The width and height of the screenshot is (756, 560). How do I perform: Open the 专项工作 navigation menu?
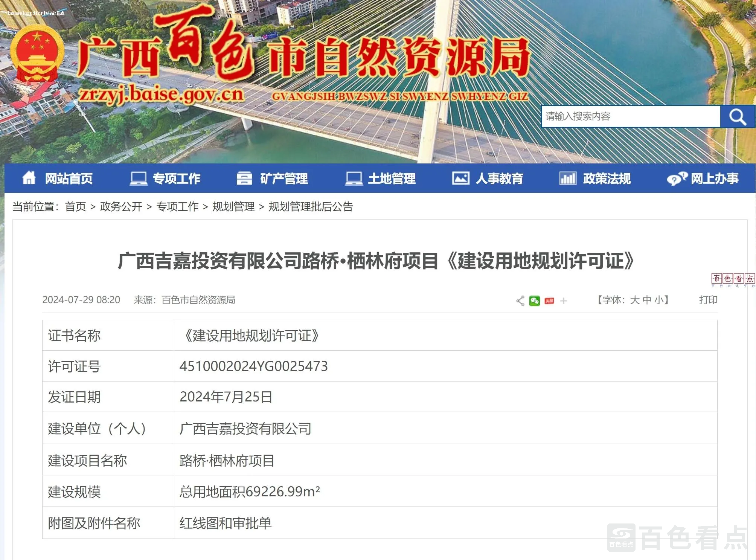pyautogui.click(x=176, y=178)
